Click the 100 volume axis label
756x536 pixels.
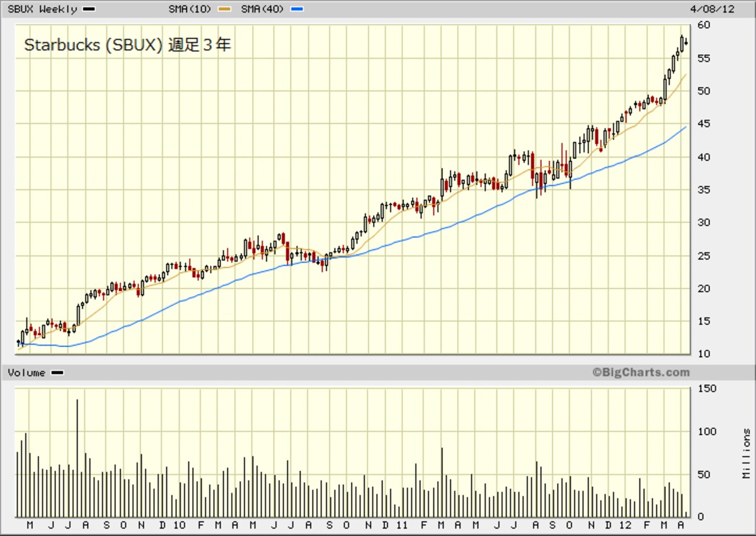[x=707, y=431]
